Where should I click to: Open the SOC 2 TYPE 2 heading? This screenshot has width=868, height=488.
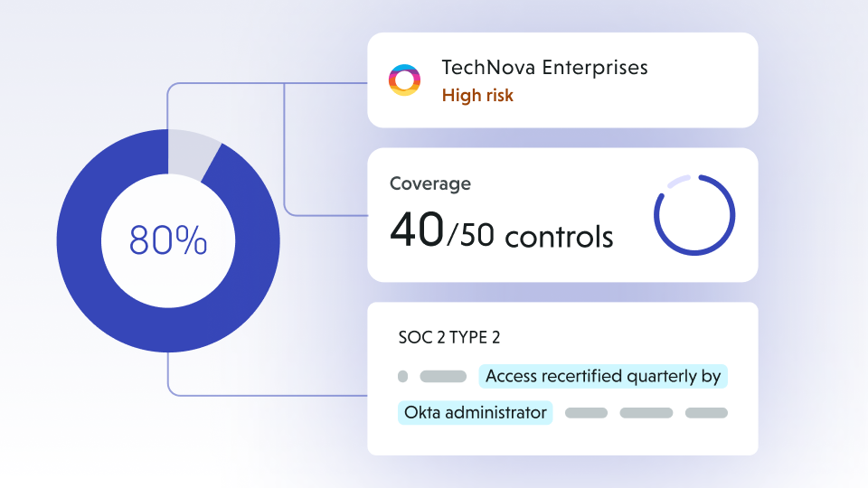point(449,338)
